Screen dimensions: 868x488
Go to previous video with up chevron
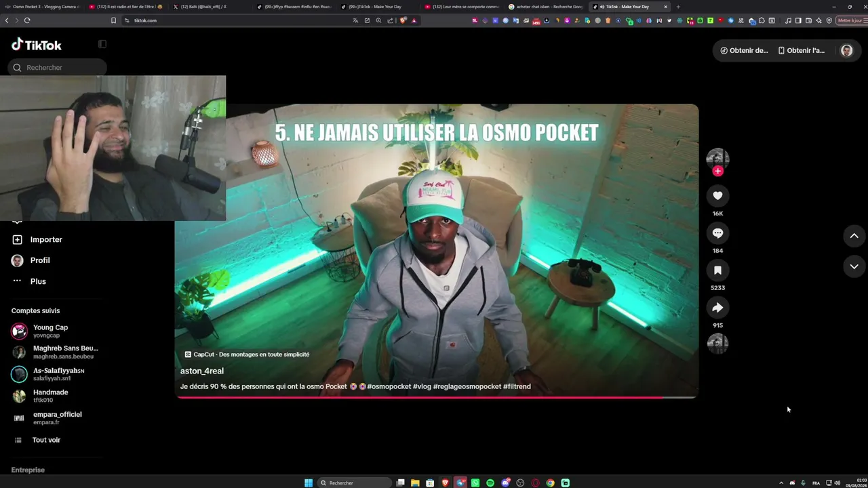854,236
